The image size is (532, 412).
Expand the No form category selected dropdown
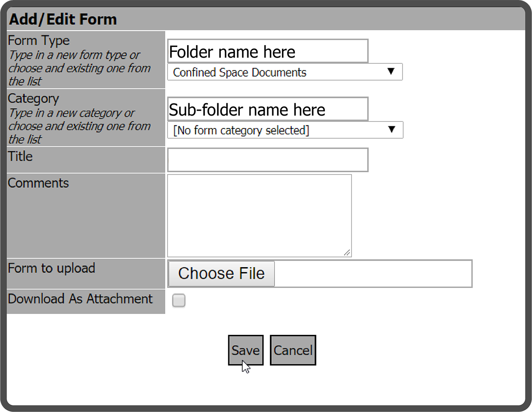(285, 130)
